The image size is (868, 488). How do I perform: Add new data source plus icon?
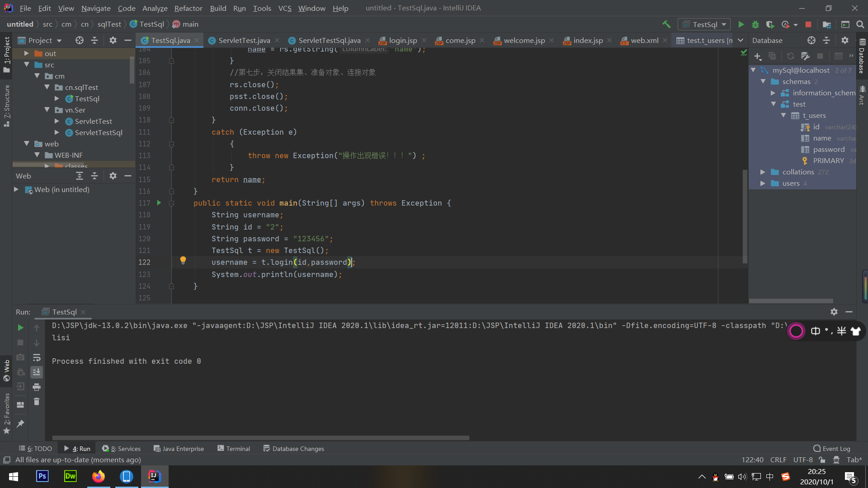[x=758, y=56]
